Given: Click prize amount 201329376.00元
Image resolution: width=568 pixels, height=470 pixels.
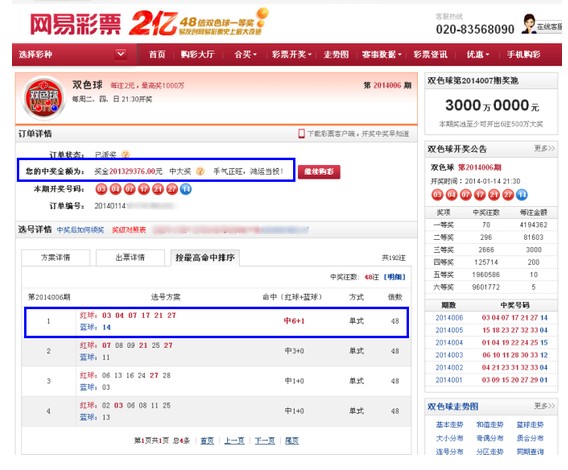Looking at the screenshot, I should 136,171.
